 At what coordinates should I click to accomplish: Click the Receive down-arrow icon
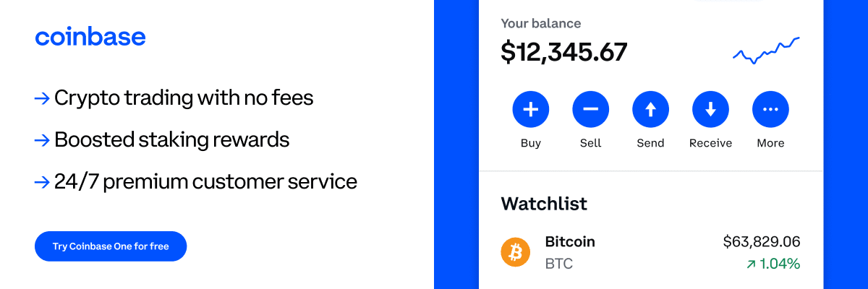[710, 110]
